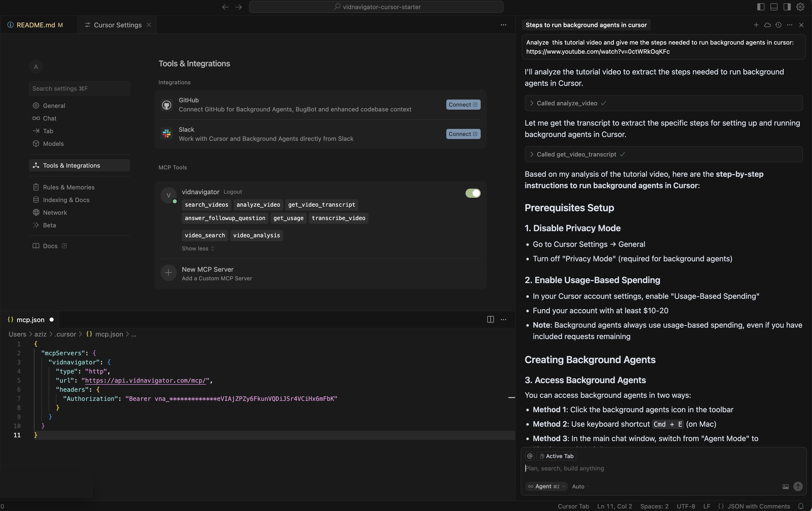Toggle the answer_followup_question tool
This screenshot has width=812, height=511.
point(225,218)
